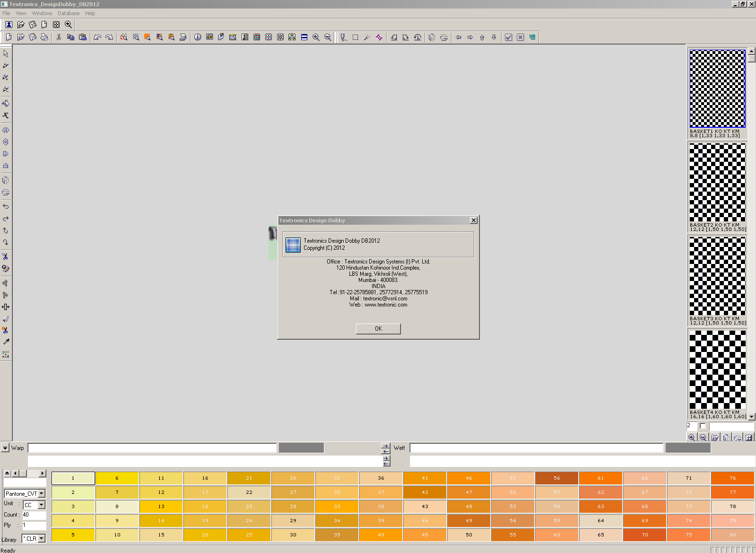This screenshot has height=553, width=756.
Task: Click zoom in below weave thumbnail panel
Action: (x=692, y=438)
